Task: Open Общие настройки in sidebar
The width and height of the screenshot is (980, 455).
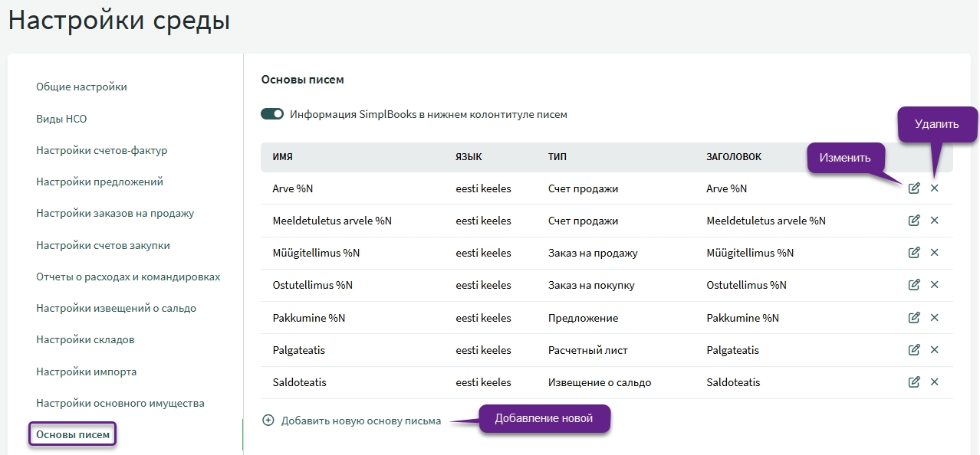Action: (x=81, y=87)
